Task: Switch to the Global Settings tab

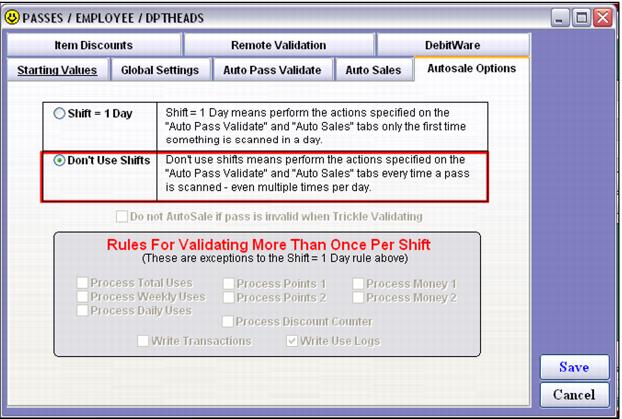Action: coord(160,70)
